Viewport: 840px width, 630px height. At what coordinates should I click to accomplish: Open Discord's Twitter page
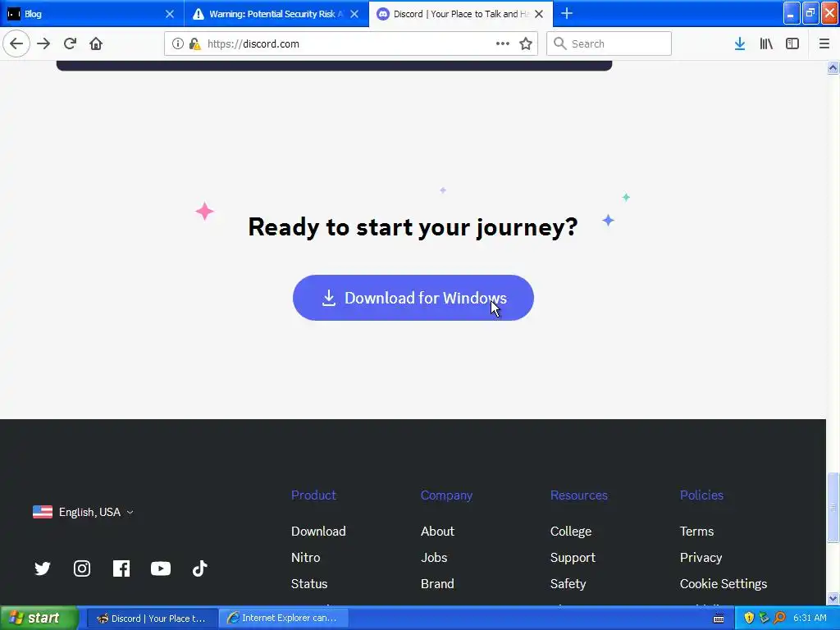coord(43,568)
